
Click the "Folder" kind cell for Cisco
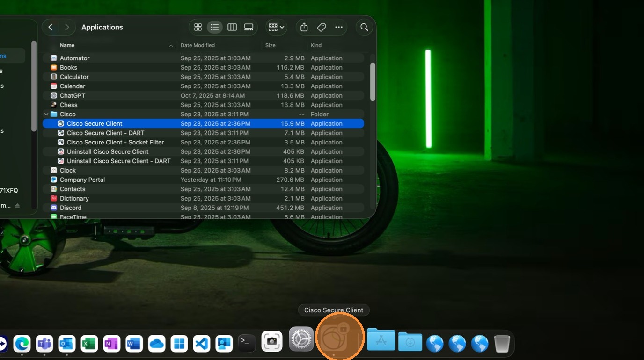coord(320,114)
